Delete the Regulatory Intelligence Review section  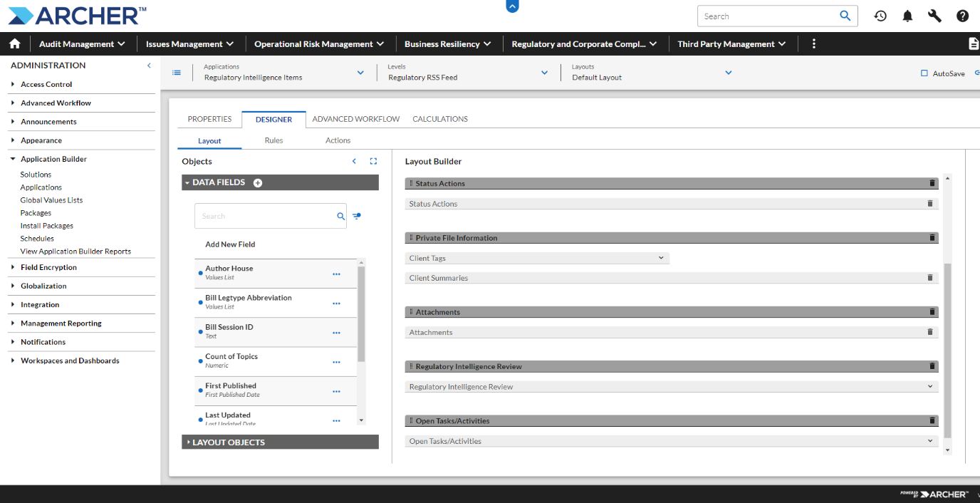932,366
